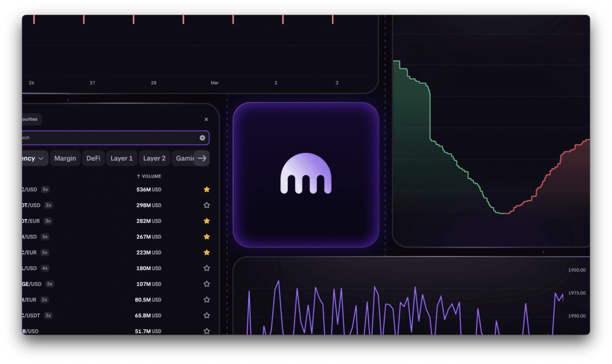The width and height of the screenshot is (612, 364).
Task: Show more category filters with the arrow
Action: pyautogui.click(x=202, y=158)
